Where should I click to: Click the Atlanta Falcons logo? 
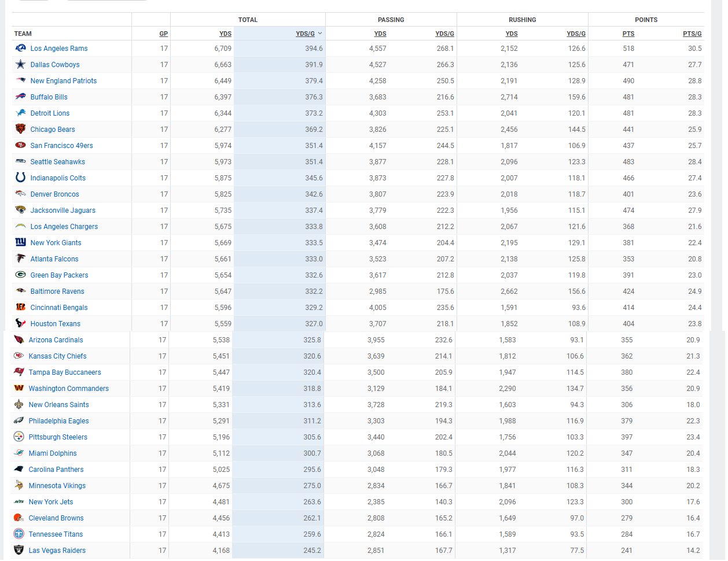click(21, 259)
